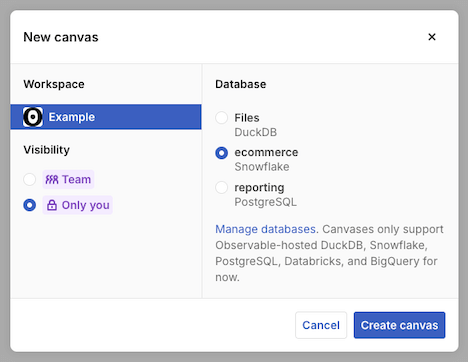The height and width of the screenshot is (362, 468).
Task: Choose Team visibility radio button
Action: pos(30,179)
